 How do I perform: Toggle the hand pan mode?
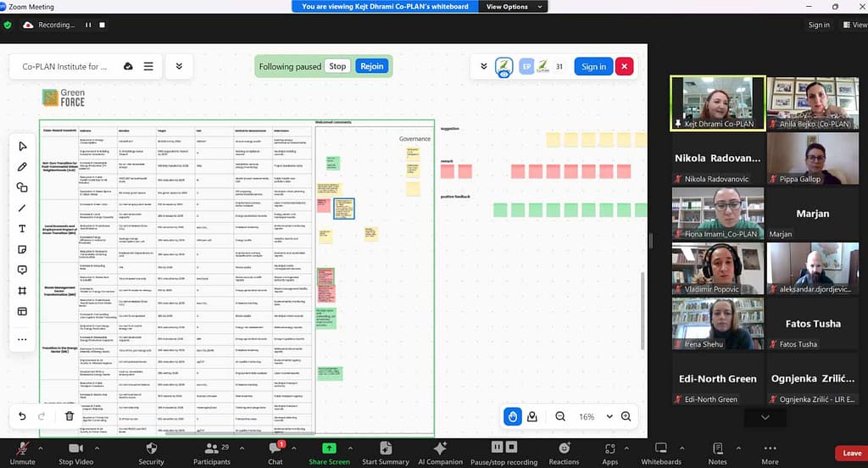[x=512, y=416]
